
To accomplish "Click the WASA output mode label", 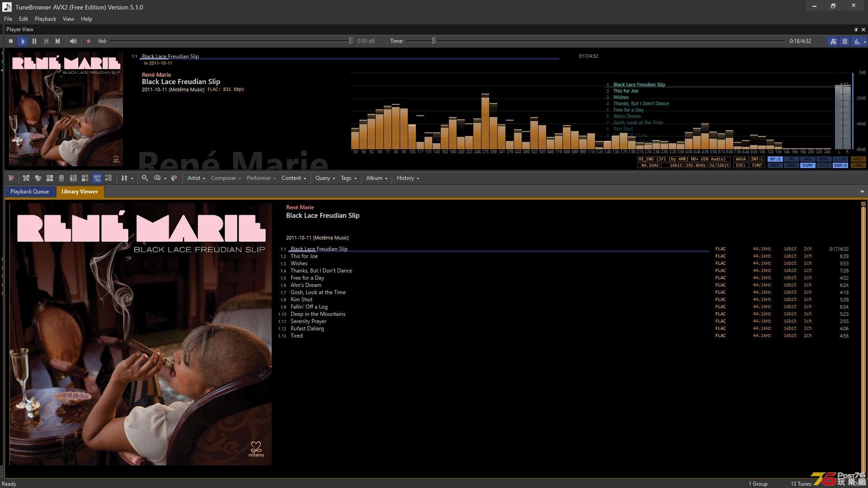I will tap(741, 159).
